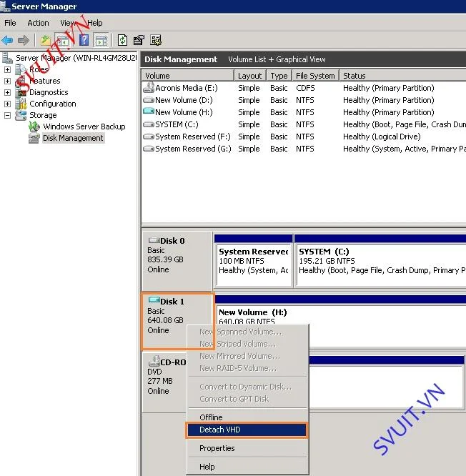This screenshot has height=476, width=466.
Task: Select the System Reserved (G:) volume name
Action: tap(193, 149)
